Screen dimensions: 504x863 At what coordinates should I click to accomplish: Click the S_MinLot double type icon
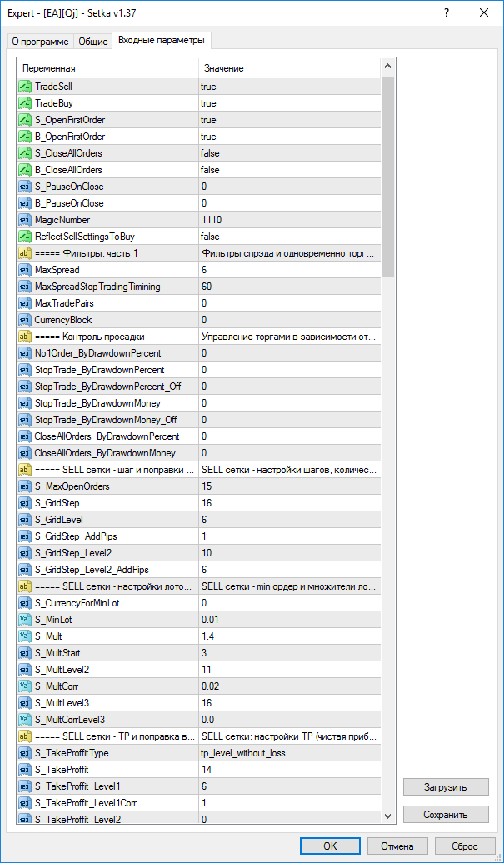pos(25,619)
